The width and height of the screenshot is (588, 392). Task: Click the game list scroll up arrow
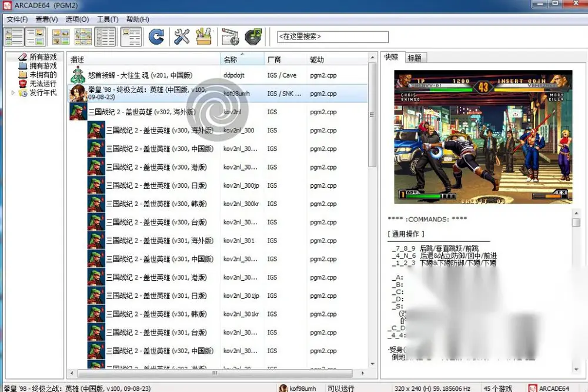(372, 58)
